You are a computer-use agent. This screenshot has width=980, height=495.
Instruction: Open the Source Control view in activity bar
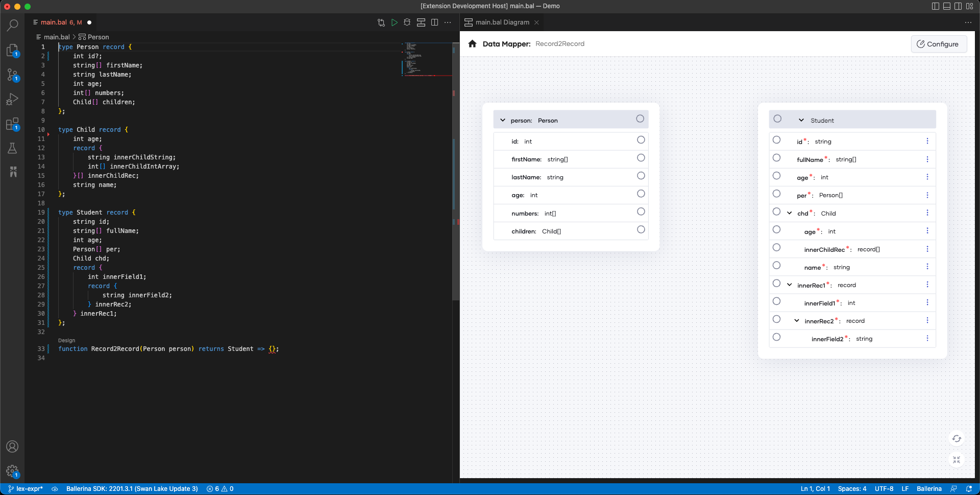13,75
